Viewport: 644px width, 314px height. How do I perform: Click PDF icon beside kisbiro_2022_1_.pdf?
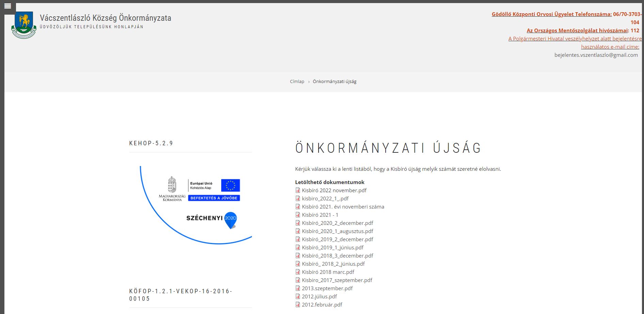click(298, 198)
